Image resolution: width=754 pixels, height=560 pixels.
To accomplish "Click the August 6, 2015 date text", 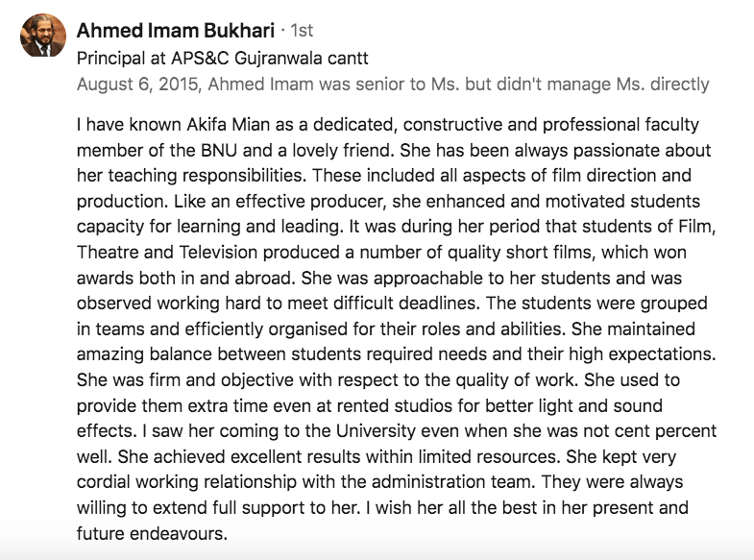I will 134,85.
